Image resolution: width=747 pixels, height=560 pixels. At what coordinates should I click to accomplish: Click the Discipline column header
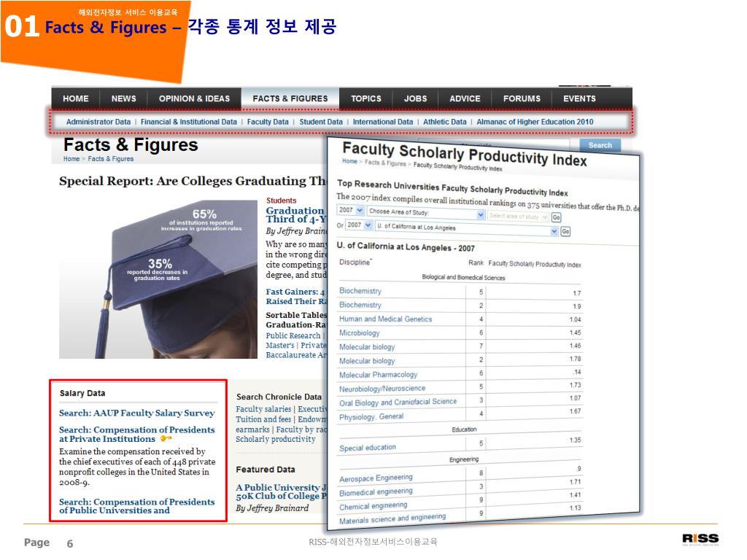[x=355, y=262]
